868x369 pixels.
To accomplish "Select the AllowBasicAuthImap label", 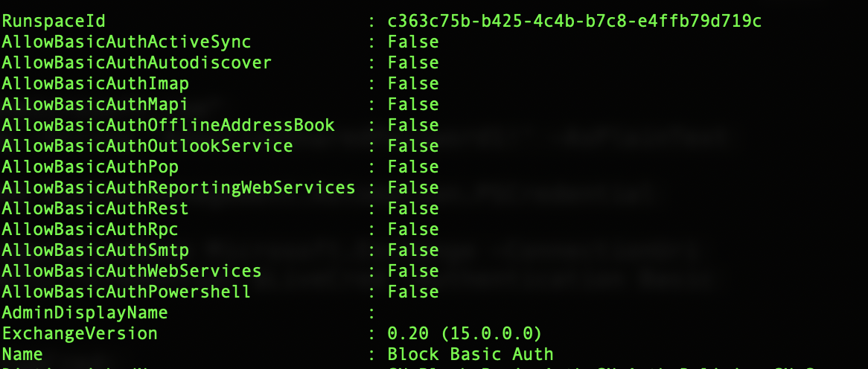I will pyautogui.click(x=95, y=84).
